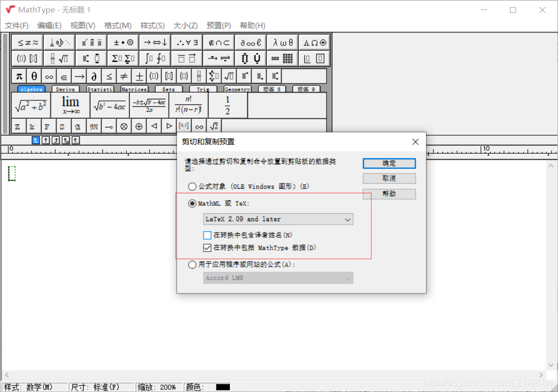This screenshot has width=558, height=392.
Task: Insert theta symbol from small bar
Action: pyautogui.click(x=34, y=76)
